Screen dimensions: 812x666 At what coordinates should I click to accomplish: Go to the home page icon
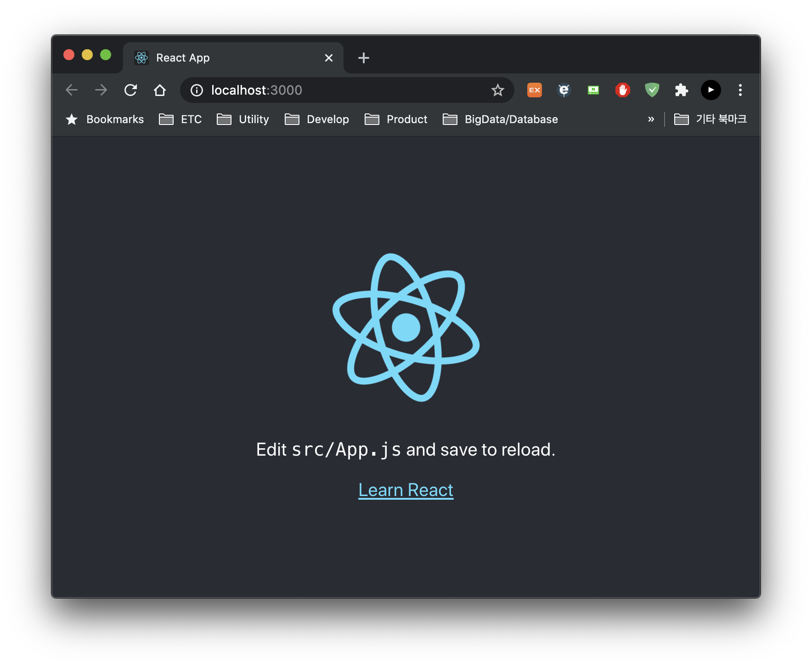click(160, 90)
